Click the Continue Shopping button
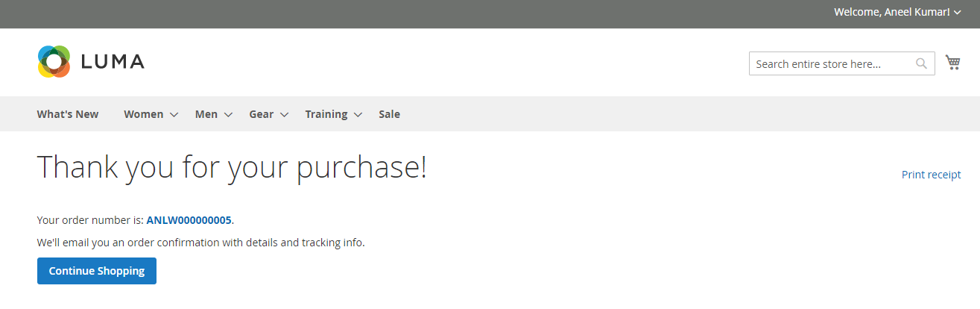 coord(97,271)
